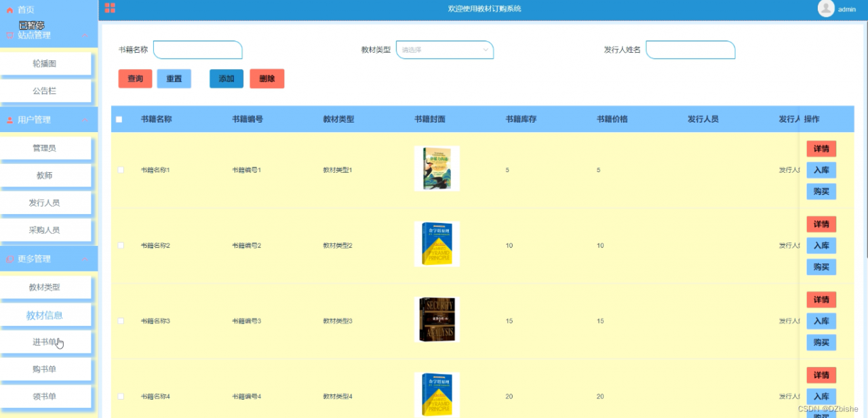Check the box for row 书籍名称1

(x=121, y=170)
